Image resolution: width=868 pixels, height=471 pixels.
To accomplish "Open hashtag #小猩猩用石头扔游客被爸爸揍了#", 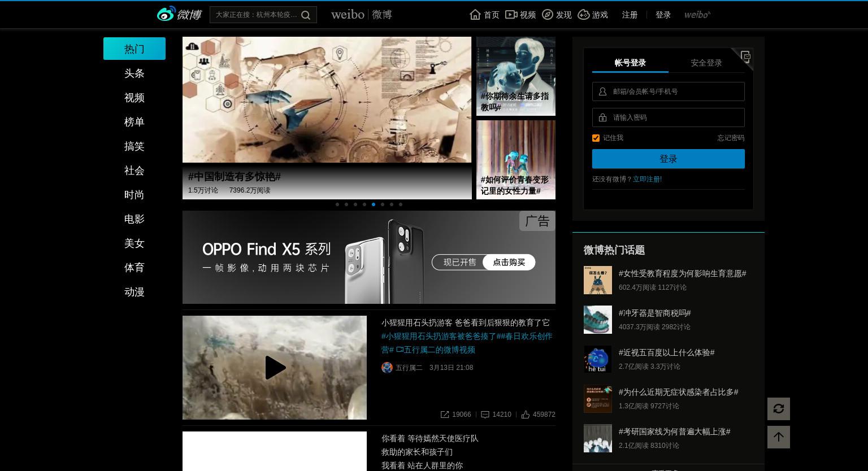I will (x=441, y=336).
